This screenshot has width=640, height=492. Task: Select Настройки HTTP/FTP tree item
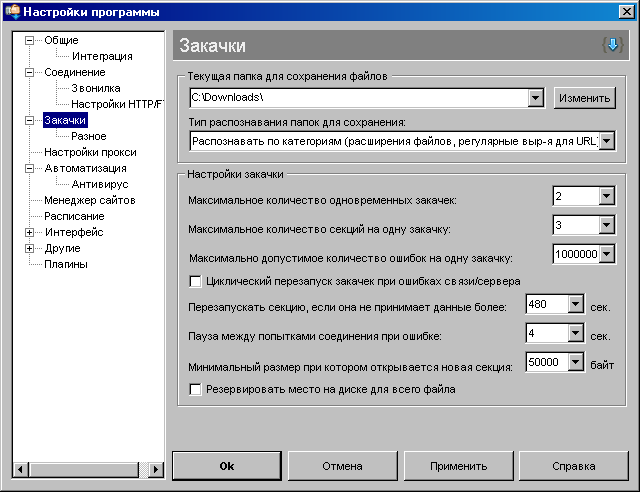(117, 104)
